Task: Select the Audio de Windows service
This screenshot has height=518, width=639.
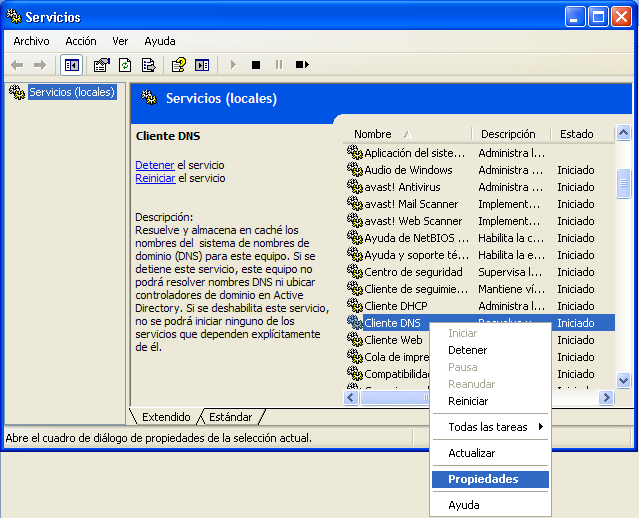Action: click(480, 170)
